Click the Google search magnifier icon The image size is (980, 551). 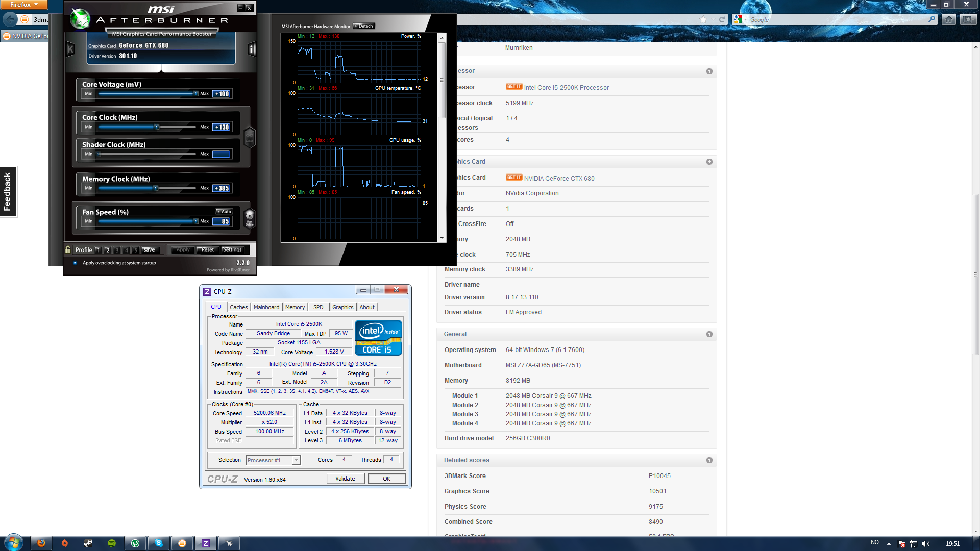932,19
